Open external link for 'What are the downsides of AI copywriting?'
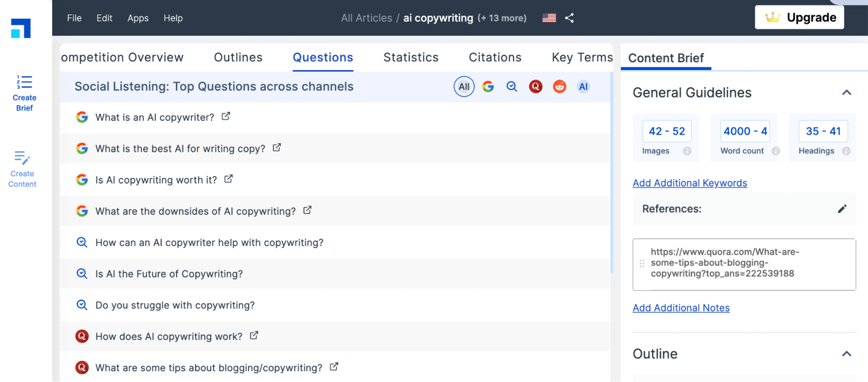Screen dimensions: 868x382 click(x=307, y=210)
